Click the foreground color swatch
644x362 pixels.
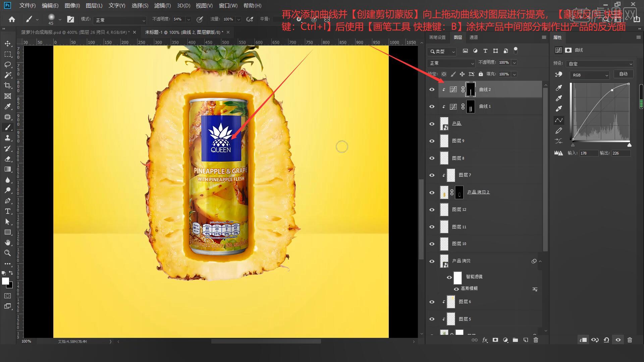click(x=5, y=281)
